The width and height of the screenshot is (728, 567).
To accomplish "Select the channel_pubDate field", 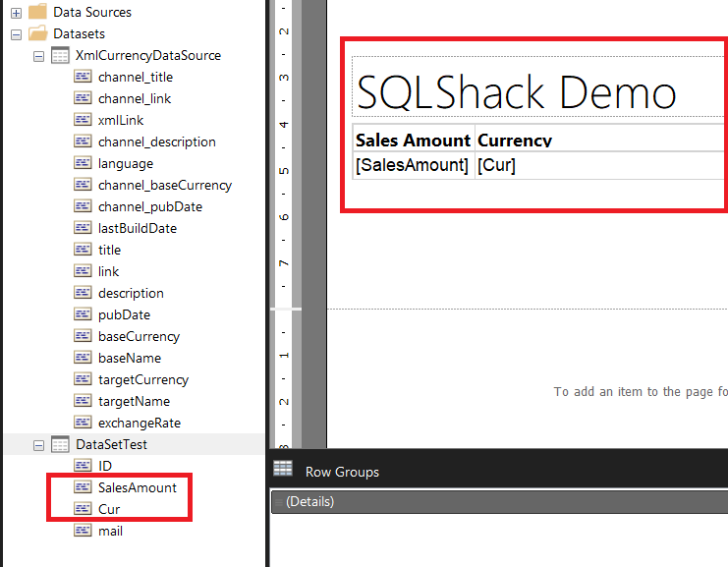I will [150, 206].
